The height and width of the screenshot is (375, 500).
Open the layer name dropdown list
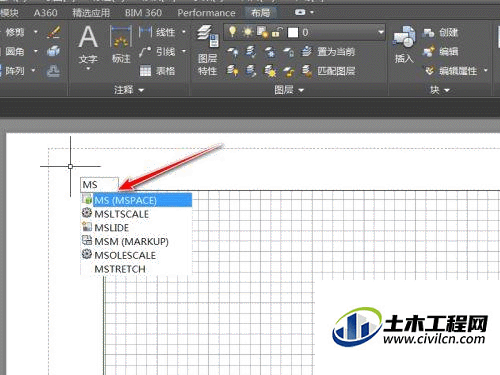click(x=381, y=32)
